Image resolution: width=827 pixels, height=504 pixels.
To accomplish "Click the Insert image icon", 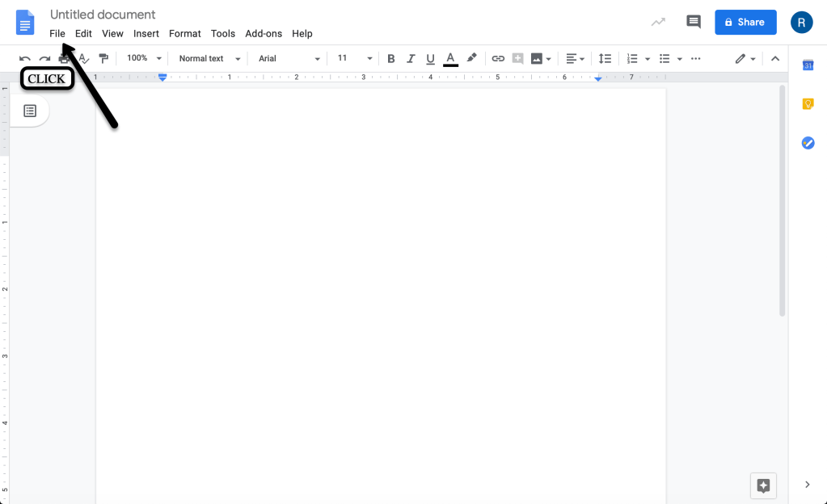I will coord(536,59).
